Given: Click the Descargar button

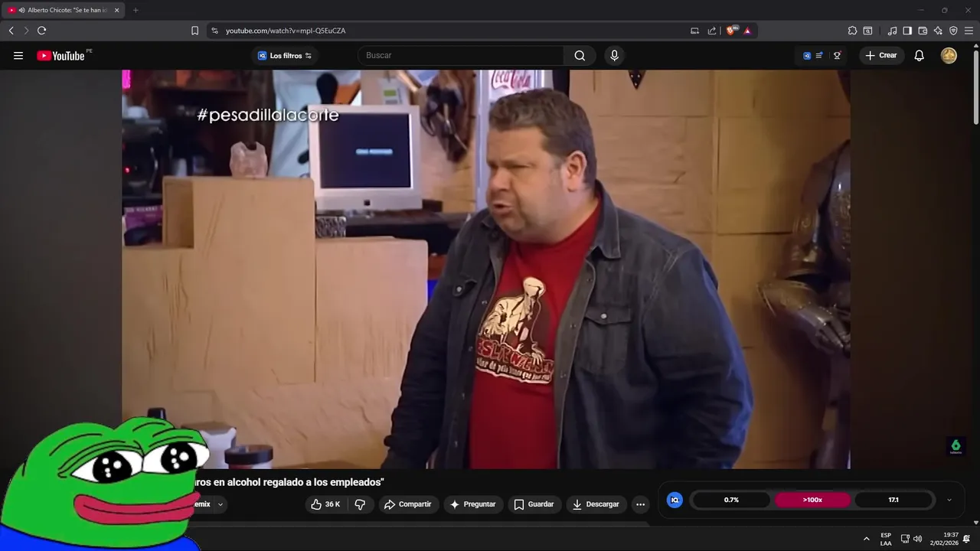Looking at the screenshot, I should [596, 504].
